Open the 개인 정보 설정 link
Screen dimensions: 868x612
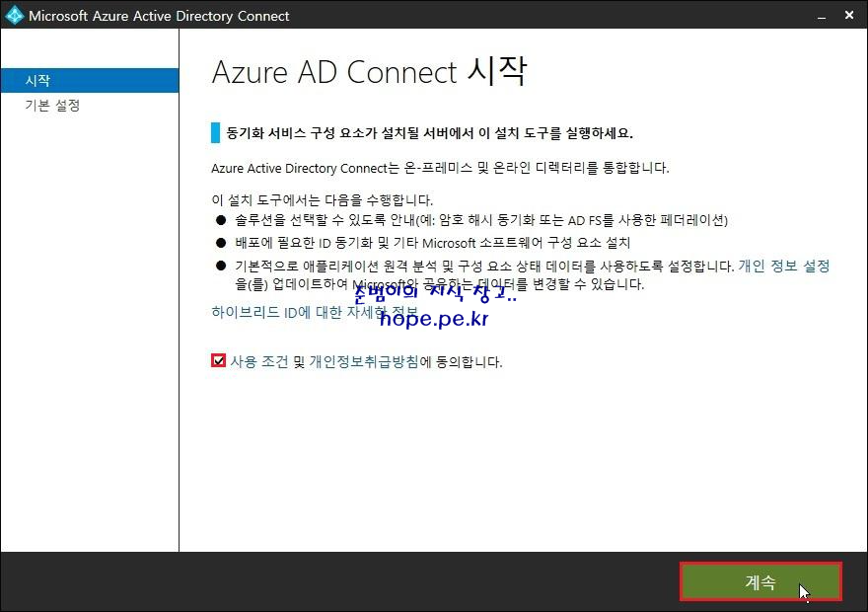pyautogui.click(x=784, y=266)
